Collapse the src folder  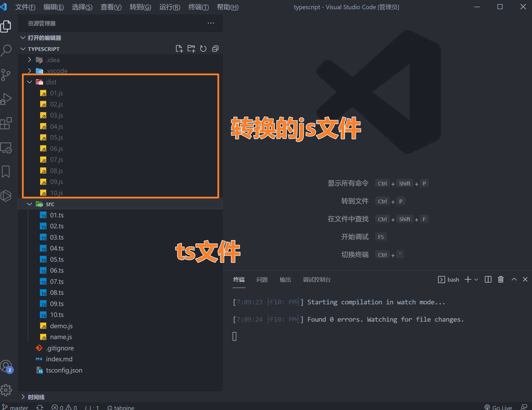coord(120,204)
